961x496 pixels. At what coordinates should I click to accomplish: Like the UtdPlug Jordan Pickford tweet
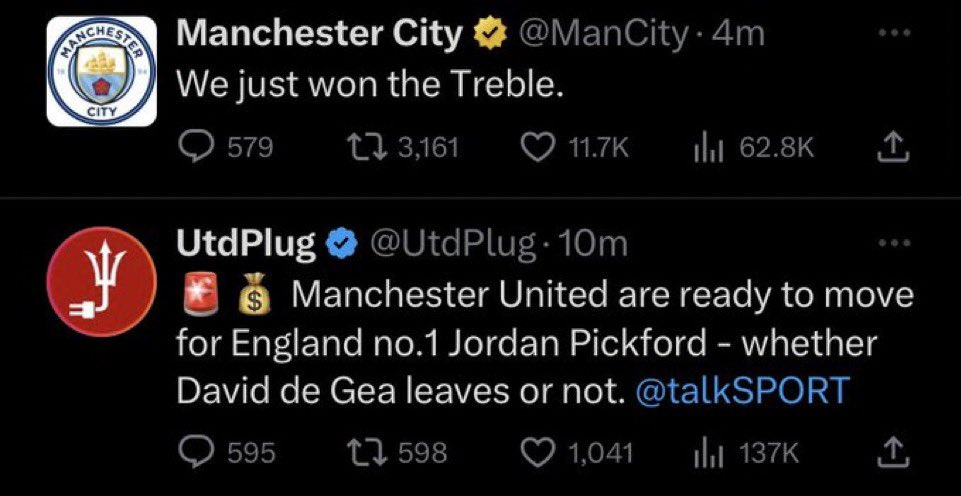576,454
